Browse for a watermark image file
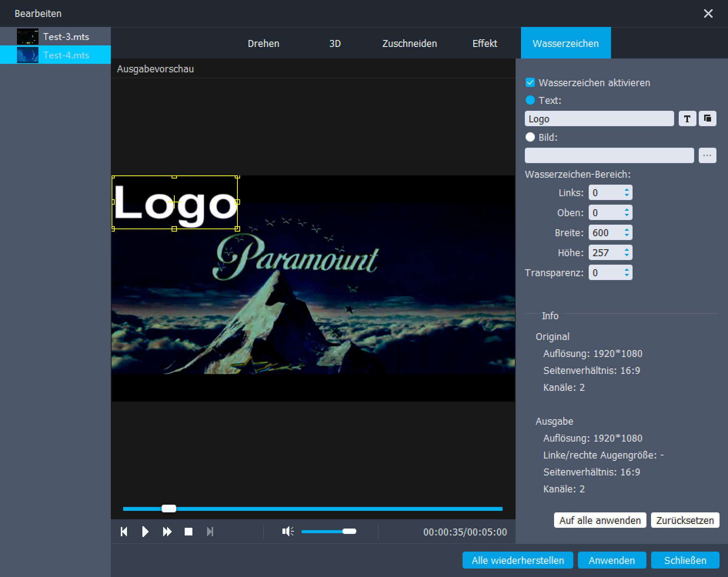Image resolution: width=728 pixels, height=577 pixels. [x=707, y=155]
